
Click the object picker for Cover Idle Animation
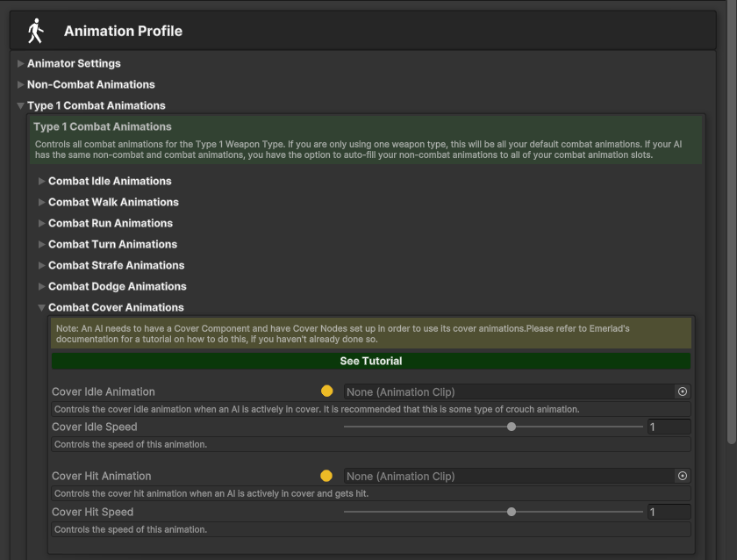coord(683,391)
